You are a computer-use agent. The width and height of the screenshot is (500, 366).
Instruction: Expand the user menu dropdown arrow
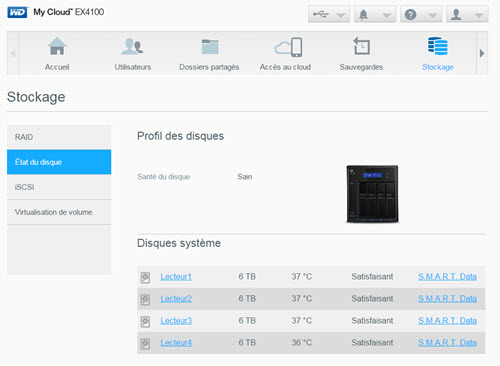(479, 15)
